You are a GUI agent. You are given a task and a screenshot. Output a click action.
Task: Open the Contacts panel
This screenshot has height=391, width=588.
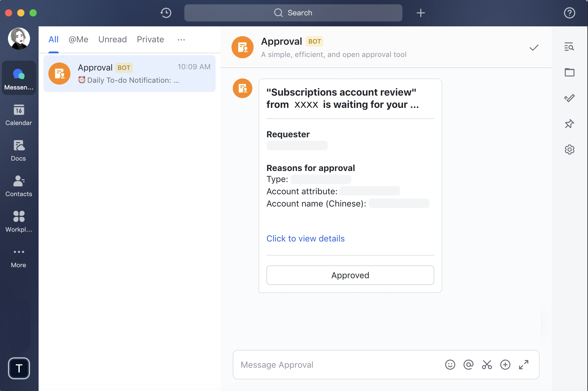point(19,186)
